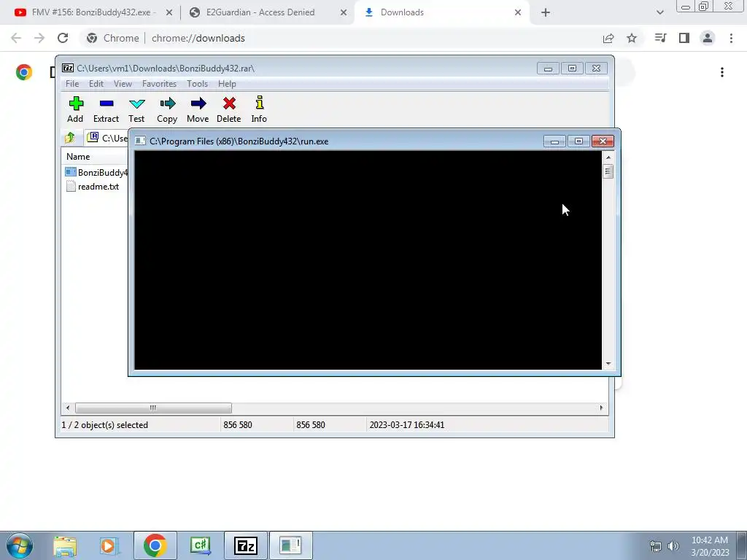The height and width of the screenshot is (560, 747).
Task: Run Test on the archive in 7-Zip
Action: pyautogui.click(x=136, y=109)
